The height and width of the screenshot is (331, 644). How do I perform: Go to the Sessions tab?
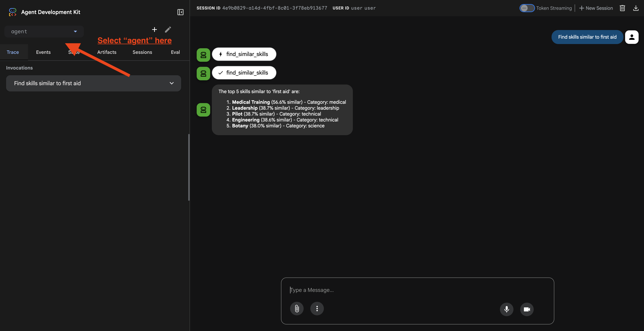142,52
